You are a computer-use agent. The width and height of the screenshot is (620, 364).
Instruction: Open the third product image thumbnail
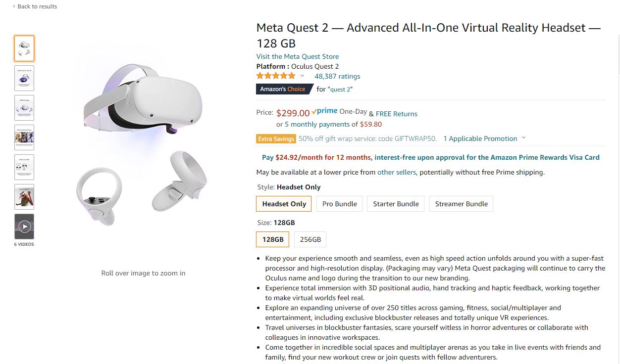(24, 108)
